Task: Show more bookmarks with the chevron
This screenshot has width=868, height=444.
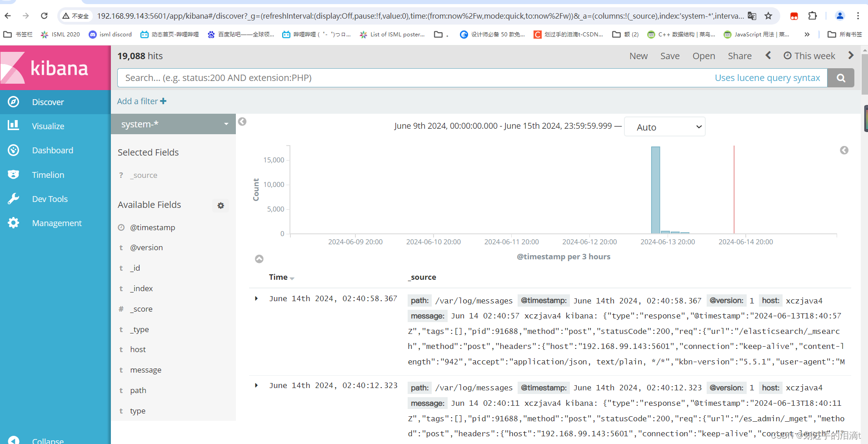Action: (x=807, y=34)
